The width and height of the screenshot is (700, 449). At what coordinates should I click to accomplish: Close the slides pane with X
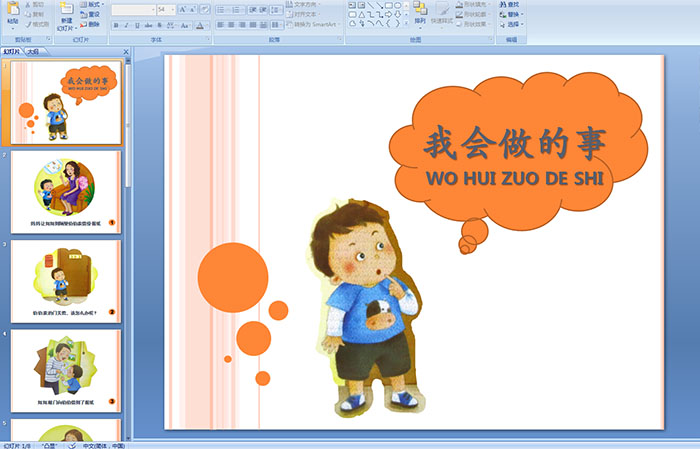pos(126,52)
